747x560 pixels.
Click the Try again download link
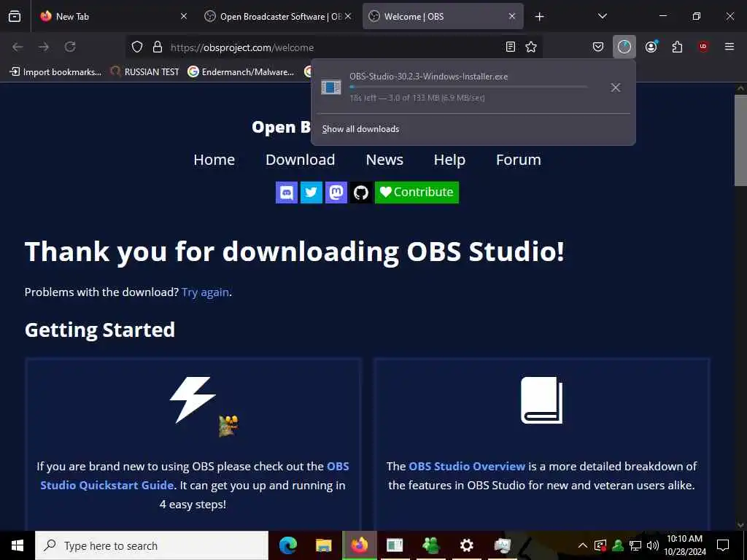[x=205, y=292]
